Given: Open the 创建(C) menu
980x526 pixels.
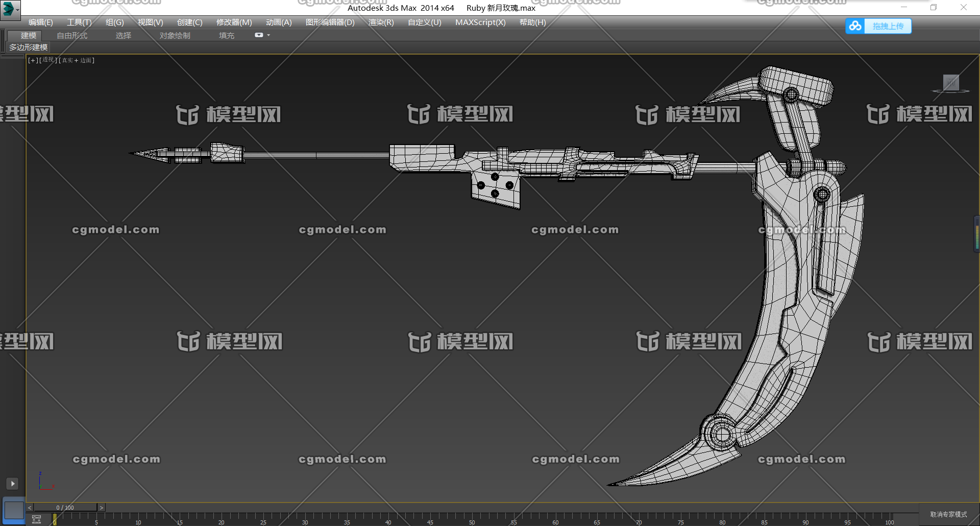Looking at the screenshot, I should click(x=190, y=22).
